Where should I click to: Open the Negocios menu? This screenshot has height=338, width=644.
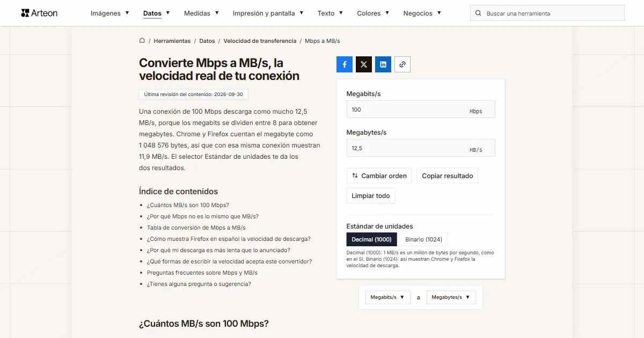click(x=422, y=13)
